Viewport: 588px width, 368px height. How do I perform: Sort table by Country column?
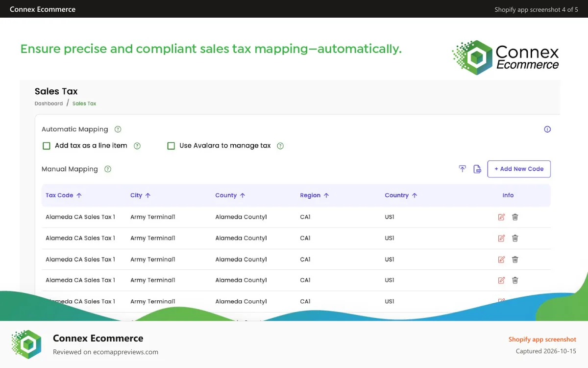click(401, 195)
